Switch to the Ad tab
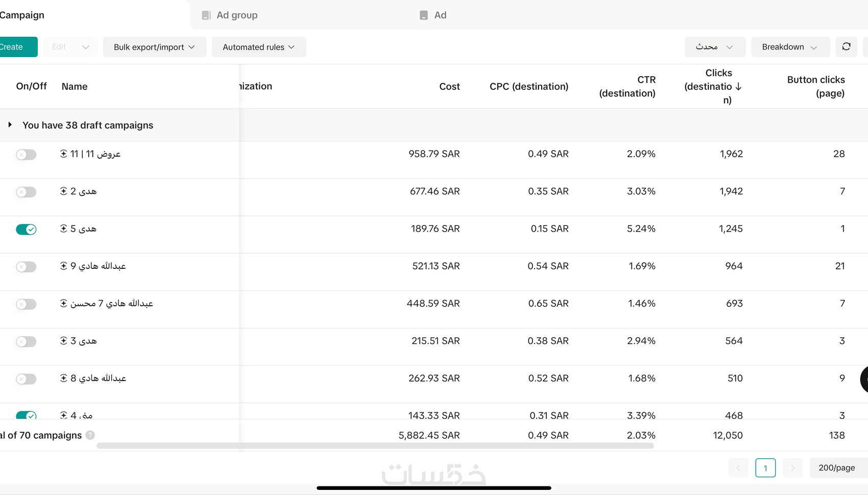Image resolution: width=868 pixels, height=495 pixels. (433, 15)
